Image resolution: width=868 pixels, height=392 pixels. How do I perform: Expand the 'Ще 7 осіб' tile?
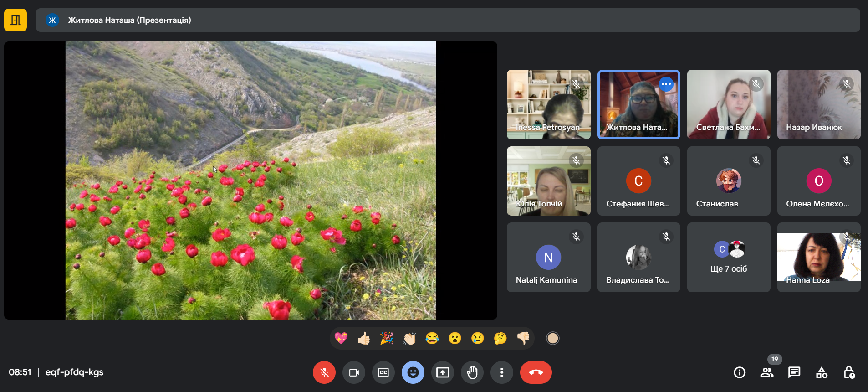click(728, 257)
